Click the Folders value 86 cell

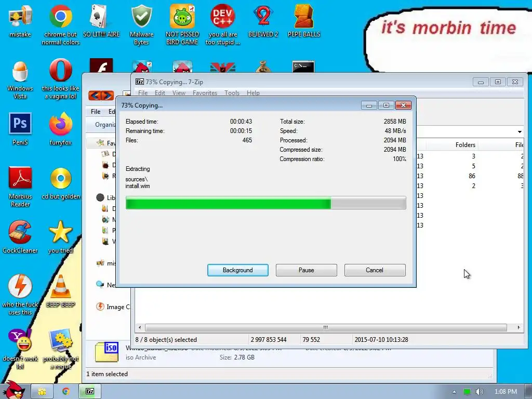pyautogui.click(x=472, y=176)
